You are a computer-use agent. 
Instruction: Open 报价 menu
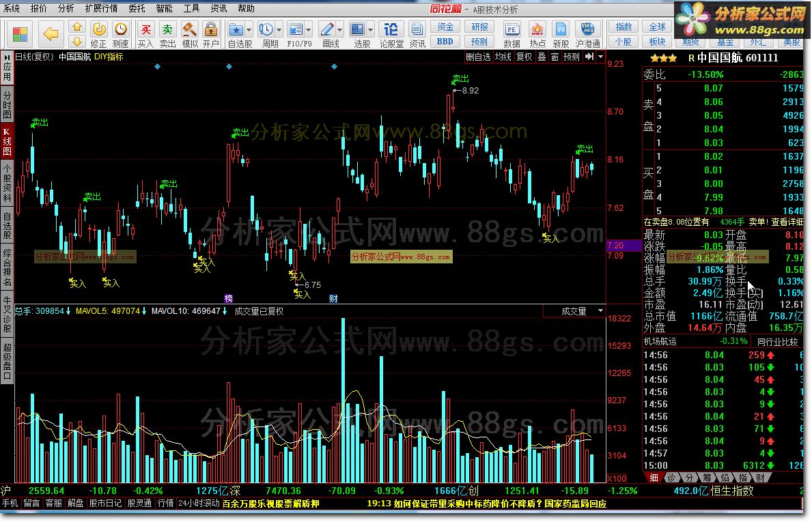pyautogui.click(x=38, y=8)
